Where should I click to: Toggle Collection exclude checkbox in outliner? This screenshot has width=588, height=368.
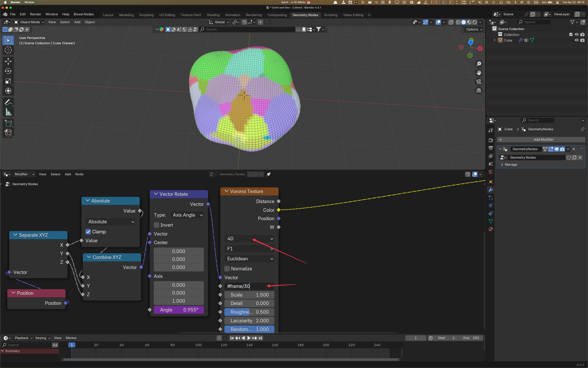click(571, 35)
